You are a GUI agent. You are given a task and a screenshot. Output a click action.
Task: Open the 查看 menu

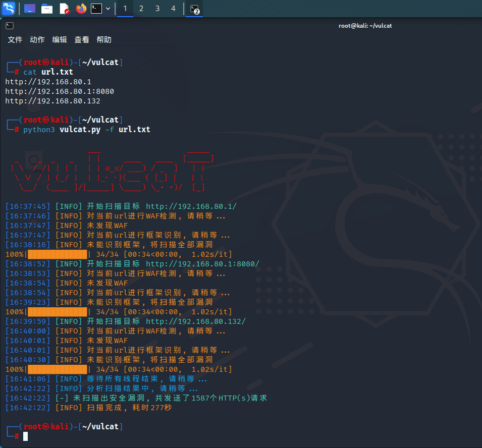[82, 40]
